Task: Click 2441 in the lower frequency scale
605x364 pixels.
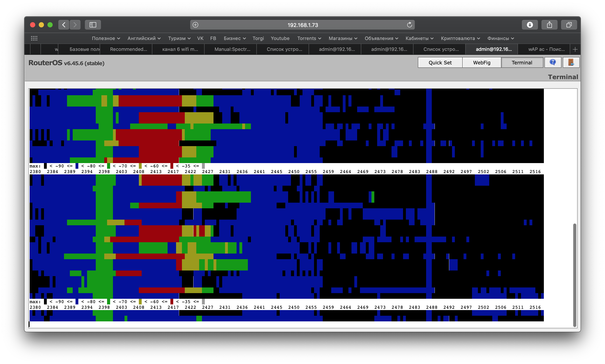Action: pyautogui.click(x=259, y=307)
